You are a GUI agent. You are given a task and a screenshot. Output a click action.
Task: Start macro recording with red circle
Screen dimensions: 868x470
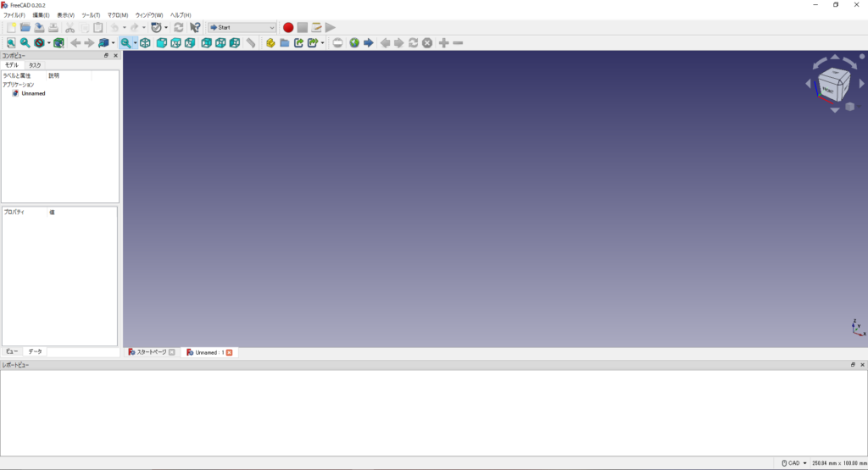[x=288, y=27]
